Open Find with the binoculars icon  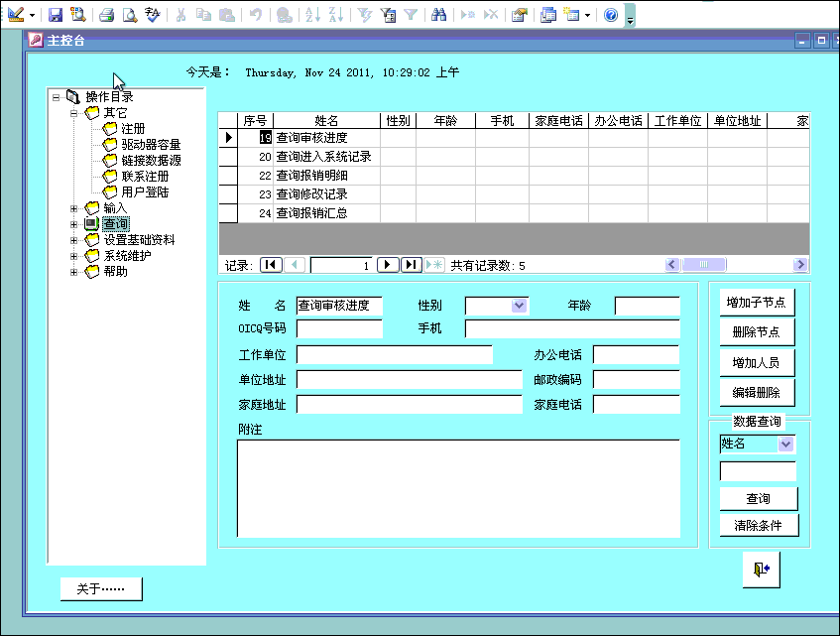(x=438, y=15)
